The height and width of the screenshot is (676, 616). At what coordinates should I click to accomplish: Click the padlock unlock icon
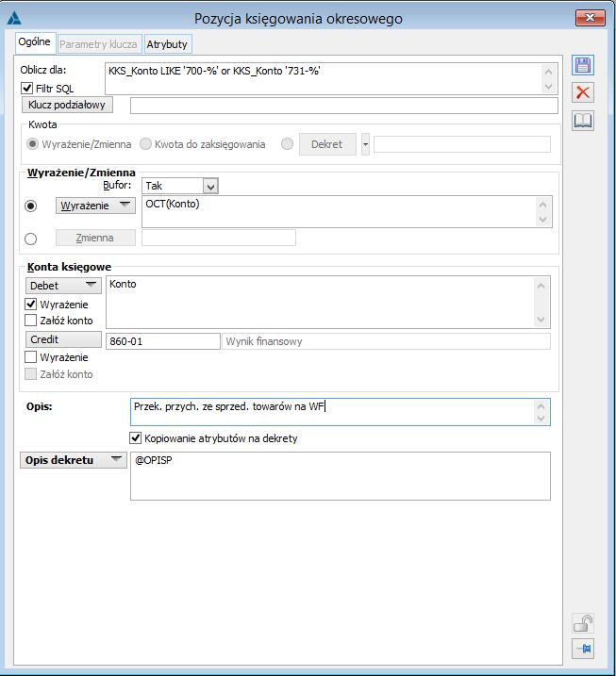click(x=583, y=623)
